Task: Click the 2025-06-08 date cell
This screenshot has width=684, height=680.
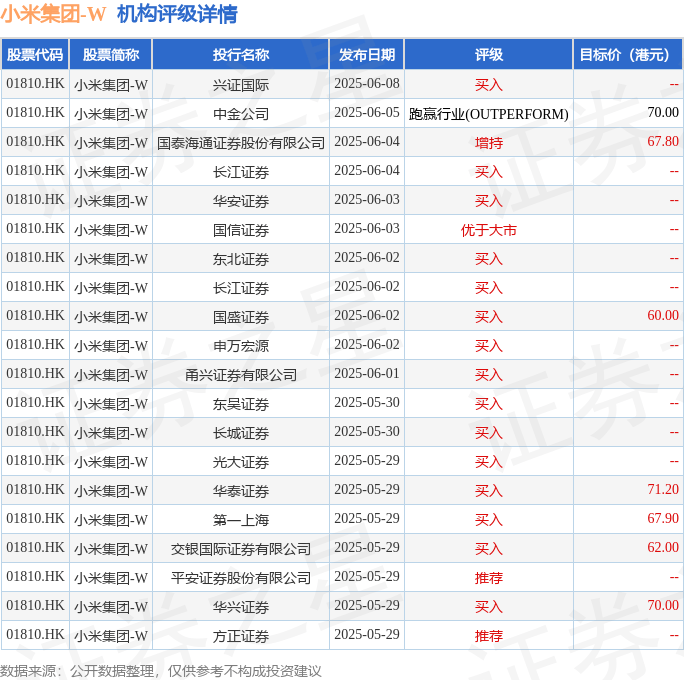Action: click(367, 84)
